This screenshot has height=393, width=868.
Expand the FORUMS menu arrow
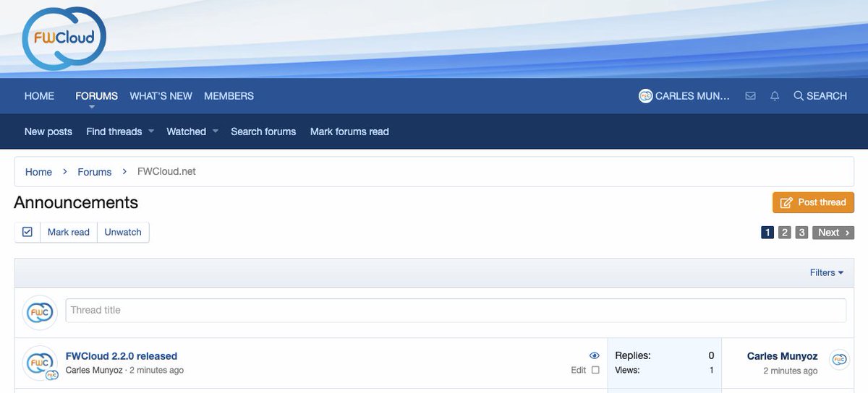point(93,107)
